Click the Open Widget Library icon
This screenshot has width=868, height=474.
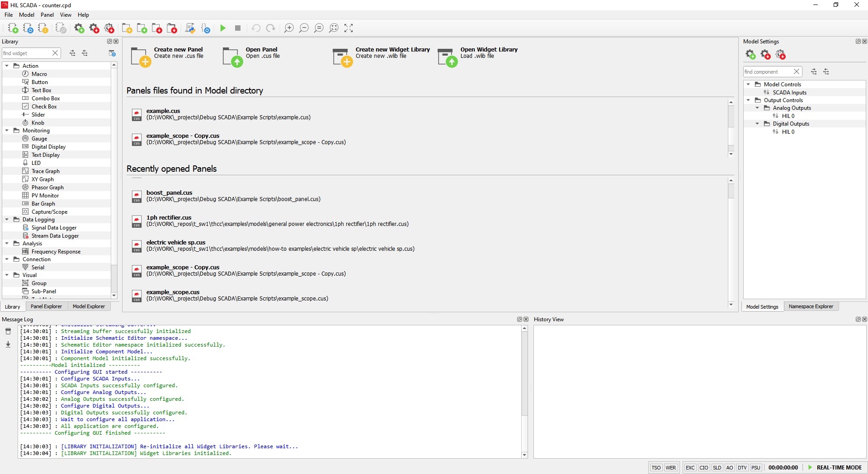[x=447, y=58]
